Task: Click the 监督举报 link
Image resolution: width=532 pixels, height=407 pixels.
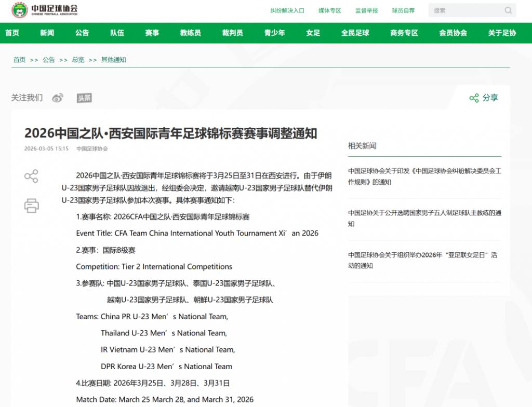Action: (x=366, y=10)
